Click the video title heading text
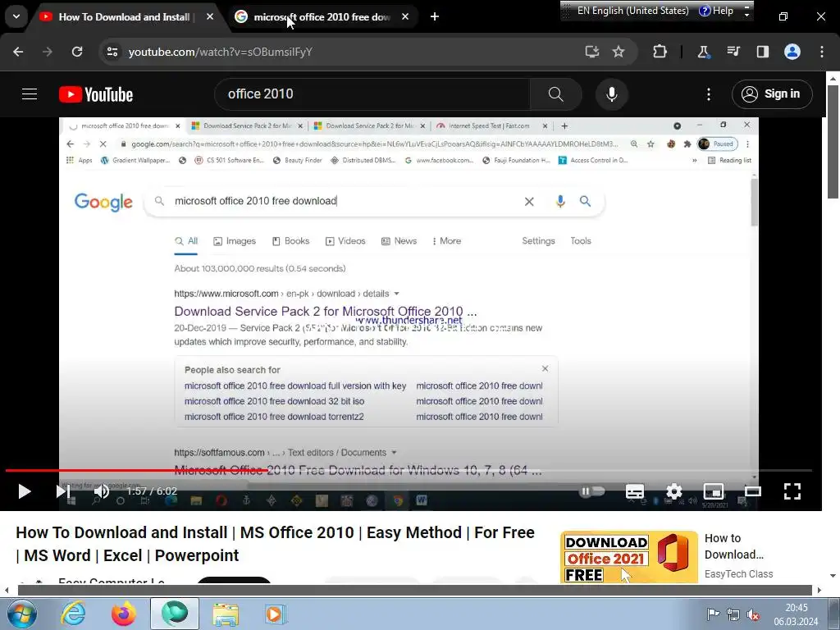The width and height of the screenshot is (840, 630). [x=276, y=544]
